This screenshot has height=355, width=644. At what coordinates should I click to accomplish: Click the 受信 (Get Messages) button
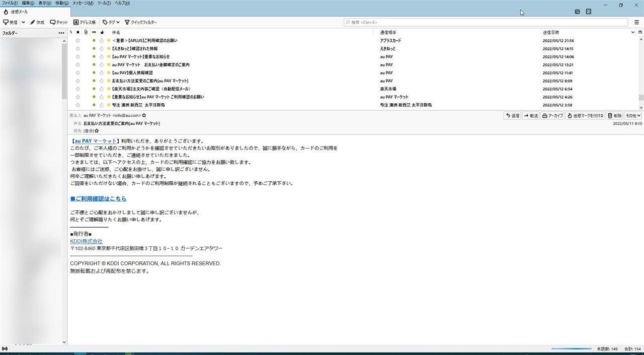(10, 22)
